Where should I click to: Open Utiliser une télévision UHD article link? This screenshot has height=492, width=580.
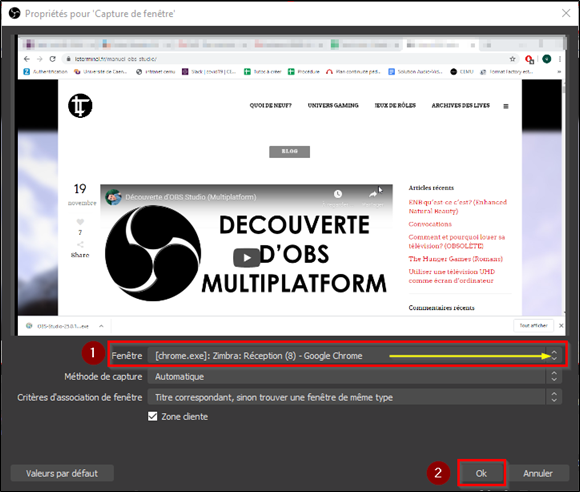pyautogui.click(x=451, y=276)
